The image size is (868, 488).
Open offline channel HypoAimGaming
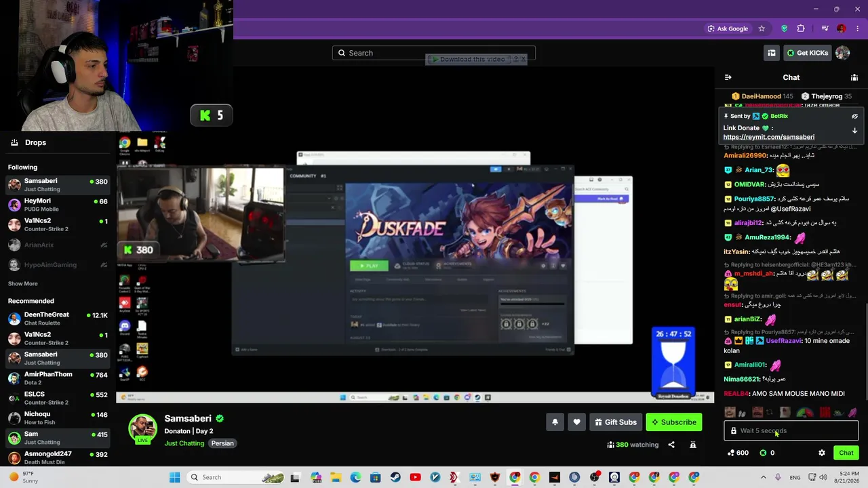[58, 265]
